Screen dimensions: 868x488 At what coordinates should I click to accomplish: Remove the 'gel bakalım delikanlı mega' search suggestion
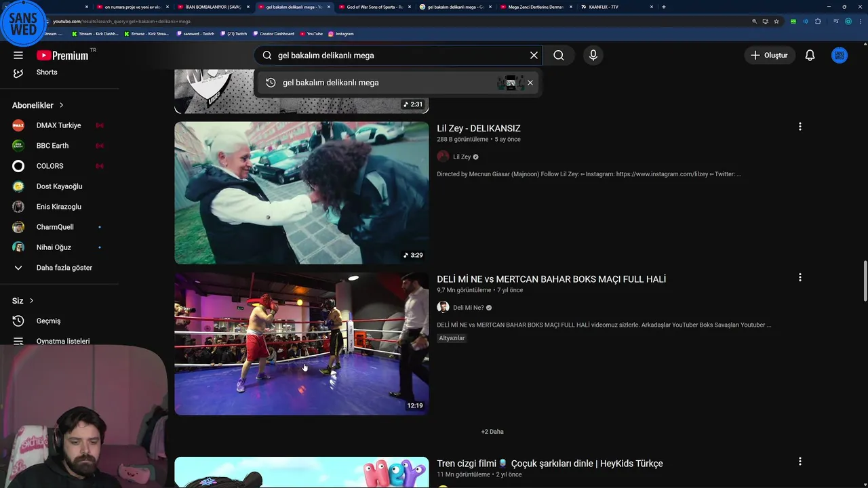(530, 83)
